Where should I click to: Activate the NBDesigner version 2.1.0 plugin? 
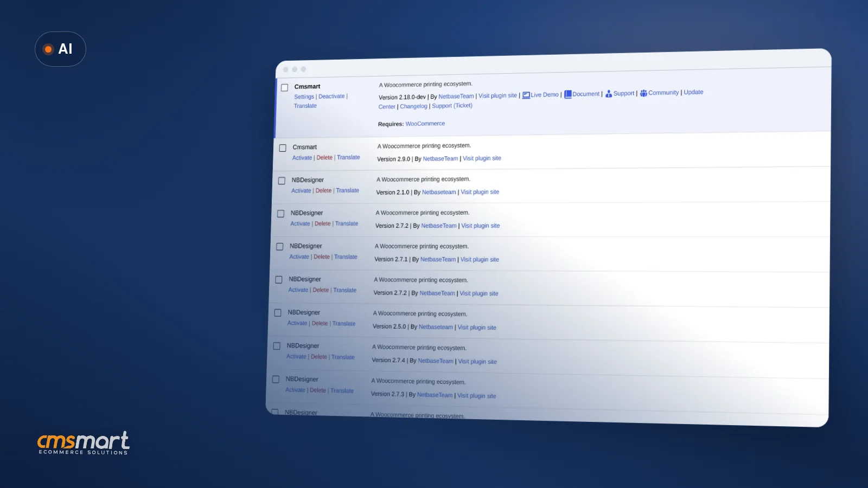click(x=301, y=191)
